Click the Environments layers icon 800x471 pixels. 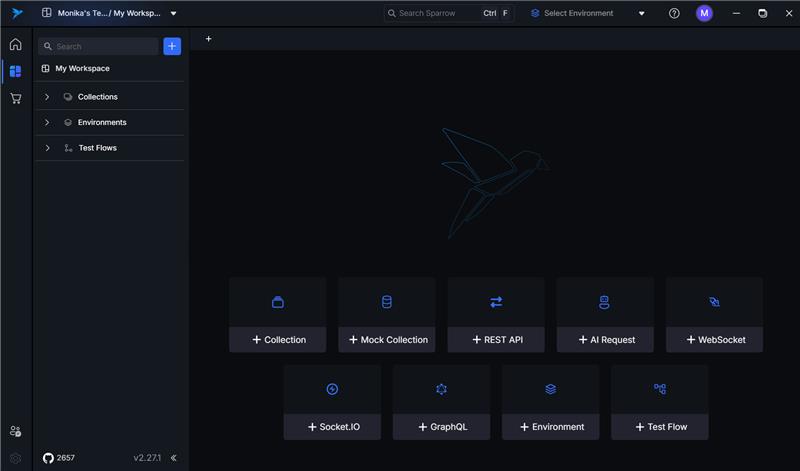tap(68, 122)
